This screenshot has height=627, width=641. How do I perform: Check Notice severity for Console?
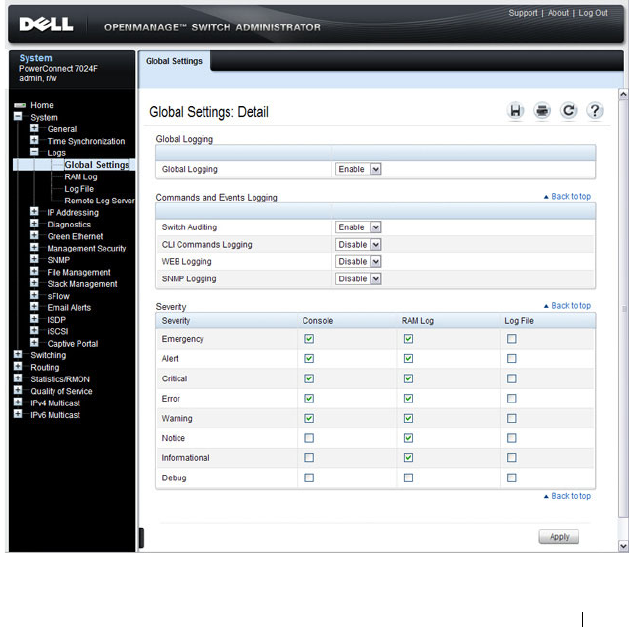[x=309, y=438]
